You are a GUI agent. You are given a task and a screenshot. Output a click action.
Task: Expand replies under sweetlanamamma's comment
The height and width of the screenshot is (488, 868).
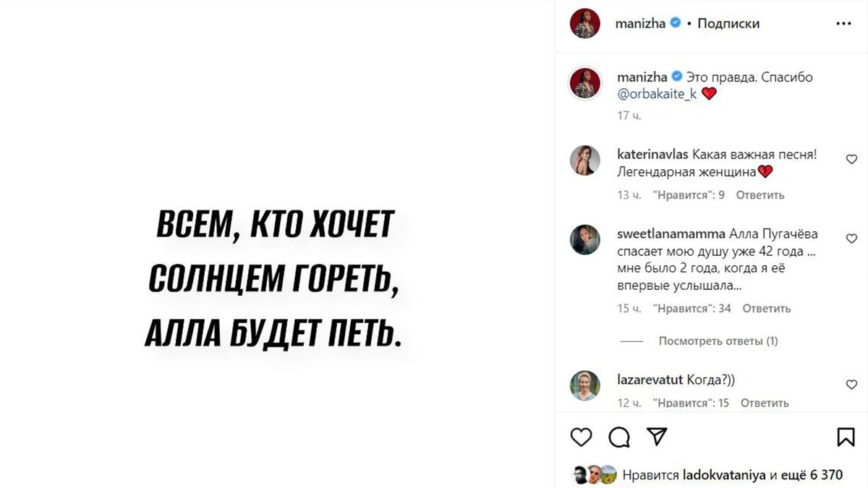click(x=720, y=340)
